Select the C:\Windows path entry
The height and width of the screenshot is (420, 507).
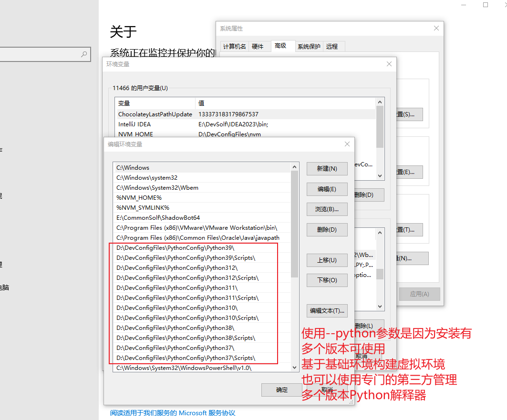click(202, 168)
